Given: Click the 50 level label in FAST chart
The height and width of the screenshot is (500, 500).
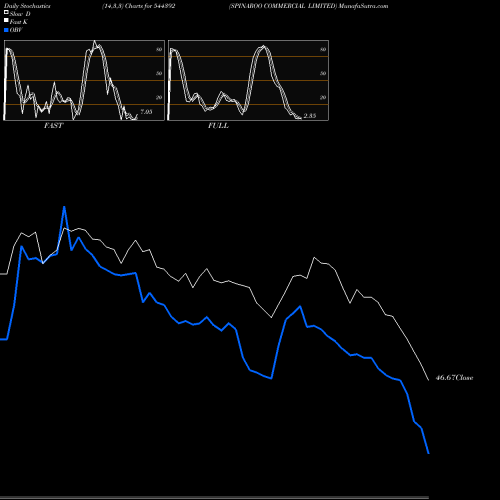Looking at the screenshot, I should (159, 73).
